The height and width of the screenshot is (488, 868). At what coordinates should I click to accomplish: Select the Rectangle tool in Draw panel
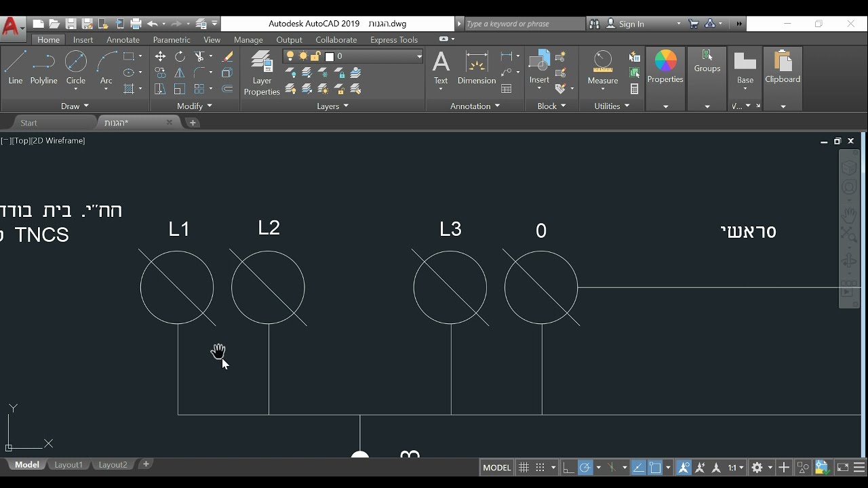point(129,56)
